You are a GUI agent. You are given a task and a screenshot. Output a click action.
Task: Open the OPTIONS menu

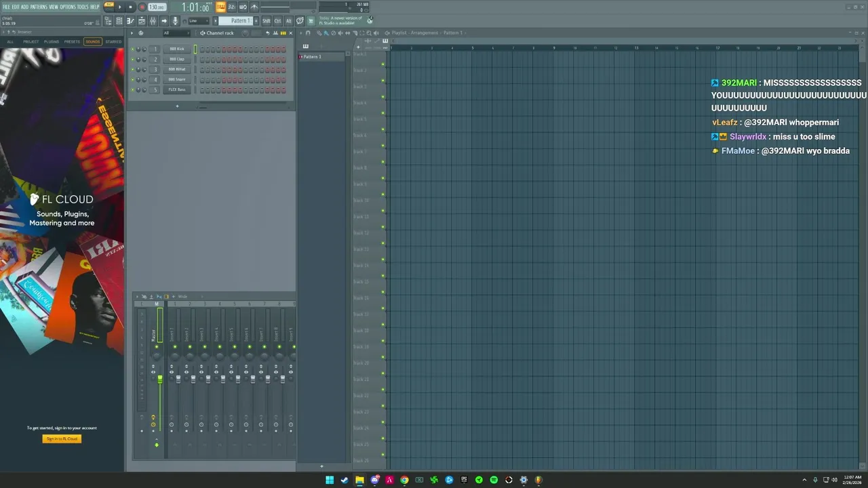68,7
